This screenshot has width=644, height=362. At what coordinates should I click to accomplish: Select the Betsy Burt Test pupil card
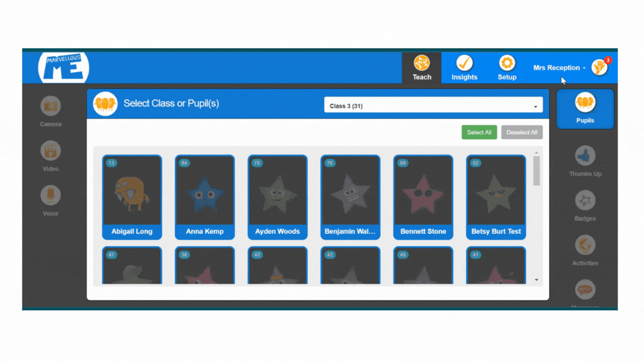pyautogui.click(x=496, y=197)
